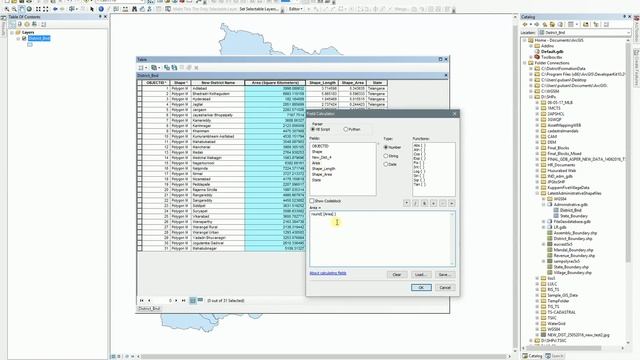Select Date function type radio button
640x360 pixels.
[386, 164]
